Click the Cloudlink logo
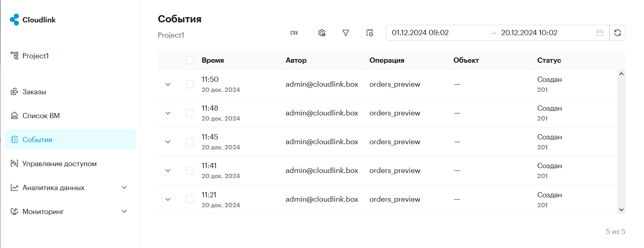This screenshot has width=644, height=248. (33, 20)
